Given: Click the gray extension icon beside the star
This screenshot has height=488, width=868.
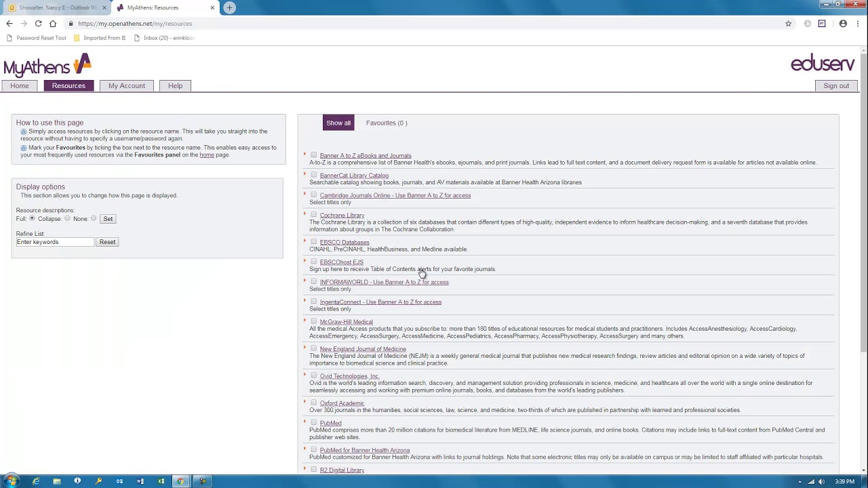Looking at the screenshot, I should 807,24.
